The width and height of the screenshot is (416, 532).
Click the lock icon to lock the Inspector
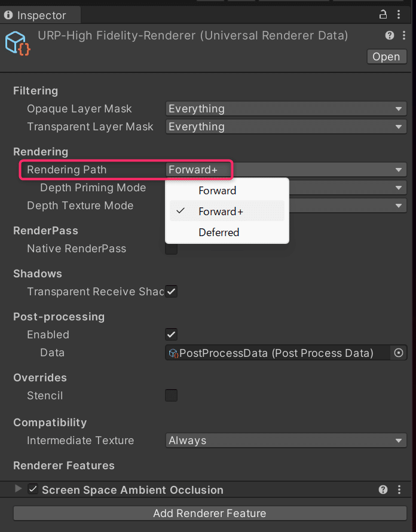pyautogui.click(x=383, y=14)
